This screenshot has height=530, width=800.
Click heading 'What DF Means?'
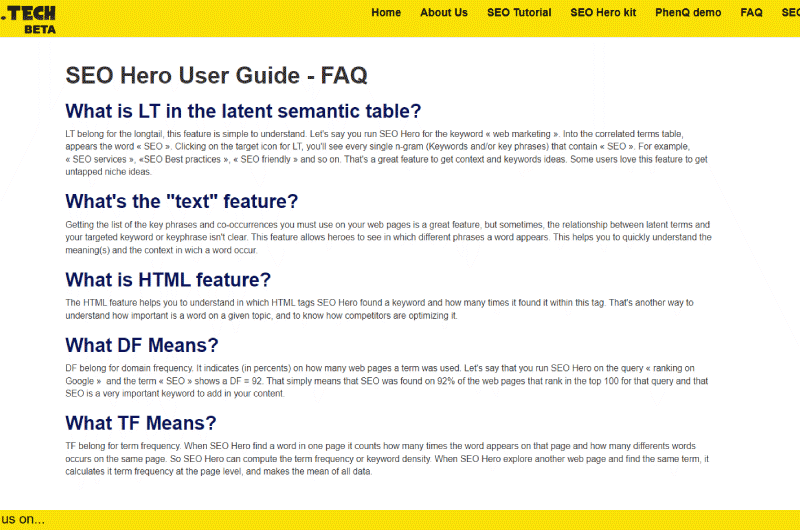coord(141,345)
